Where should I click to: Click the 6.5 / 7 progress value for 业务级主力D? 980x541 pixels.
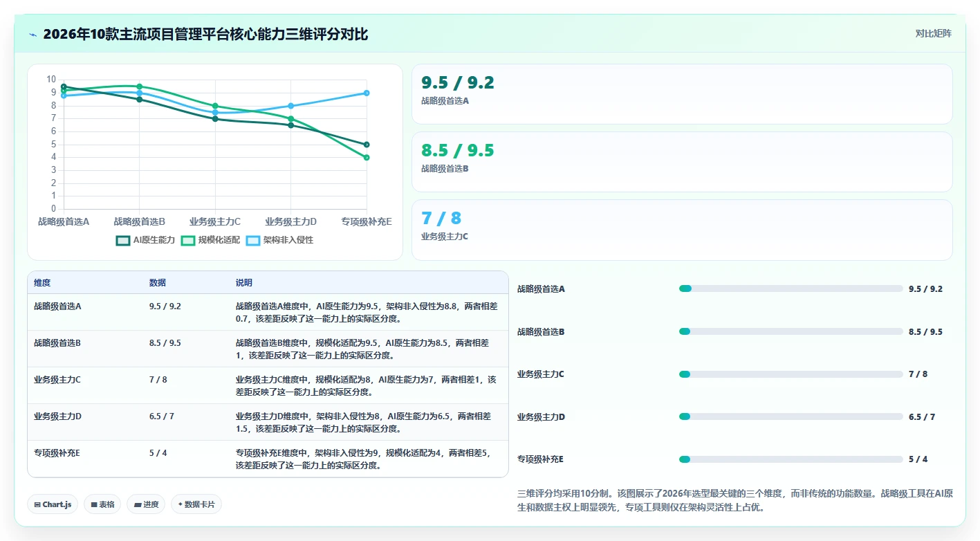922,416
